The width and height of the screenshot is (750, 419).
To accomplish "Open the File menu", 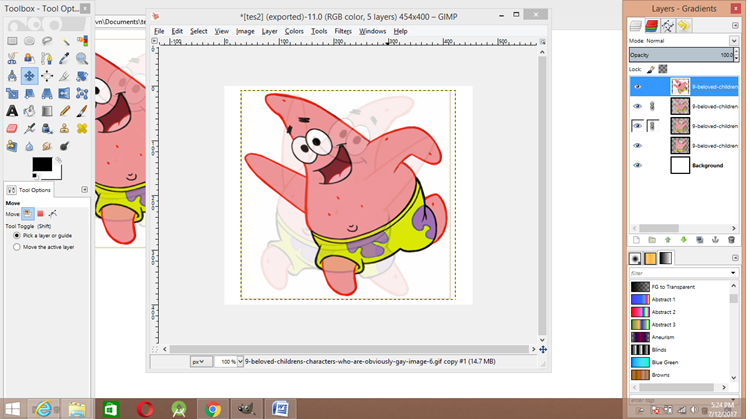I will tap(159, 31).
